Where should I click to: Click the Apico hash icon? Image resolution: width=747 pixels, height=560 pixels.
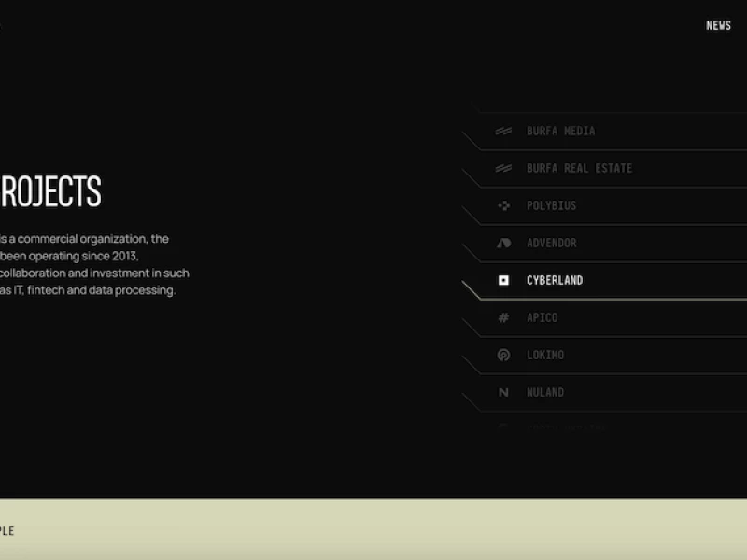[x=503, y=317]
